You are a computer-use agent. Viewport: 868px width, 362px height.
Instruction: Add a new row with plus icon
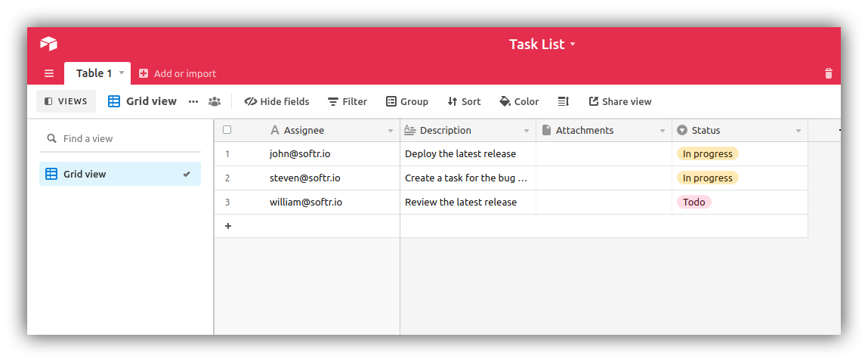point(228,226)
